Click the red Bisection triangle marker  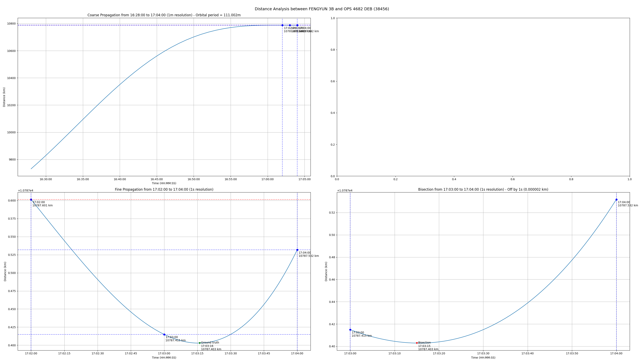pyautogui.click(x=417, y=343)
